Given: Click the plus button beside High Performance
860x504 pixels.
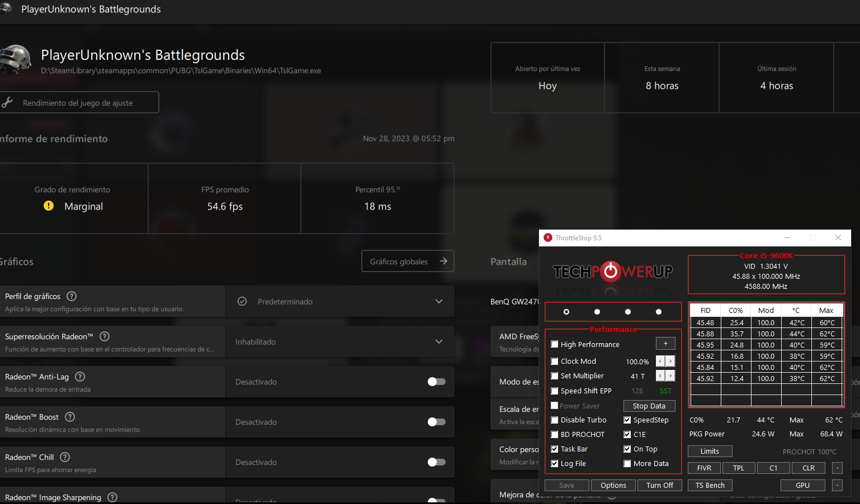Looking at the screenshot, I should [x=665, y=344].
